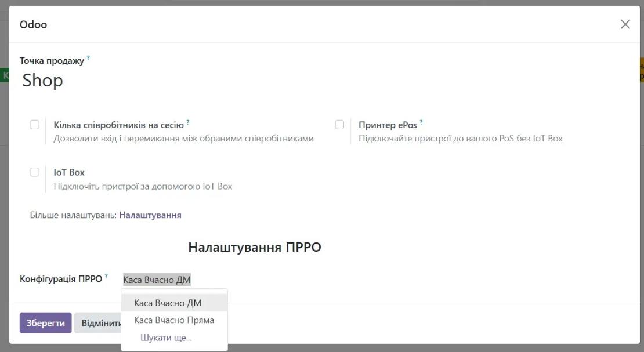
Task: Enable the Принтер ePos option
Action: 339,124
